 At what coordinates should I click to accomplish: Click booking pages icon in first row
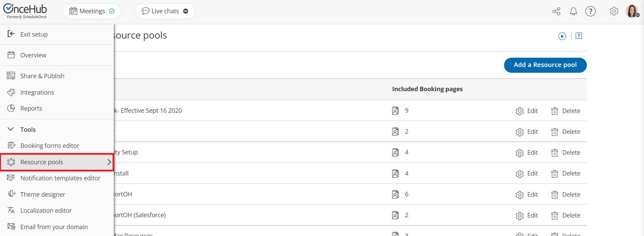click(395, 111)
